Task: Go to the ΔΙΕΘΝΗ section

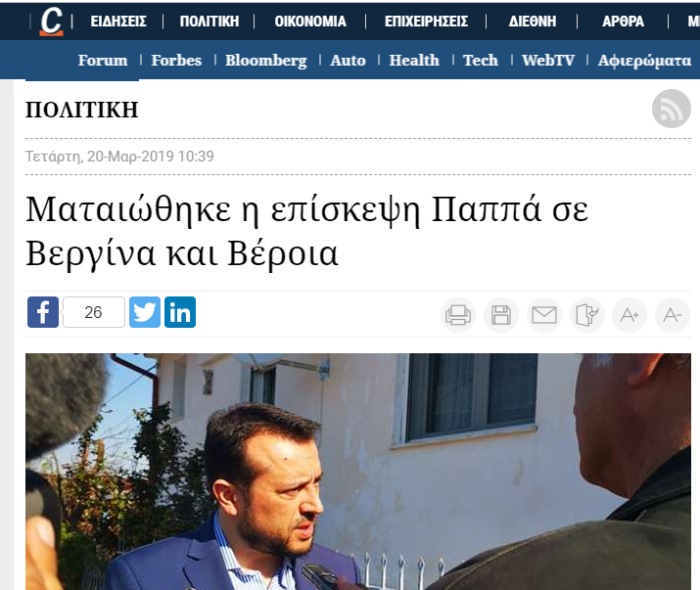Action: coord(533,22)
